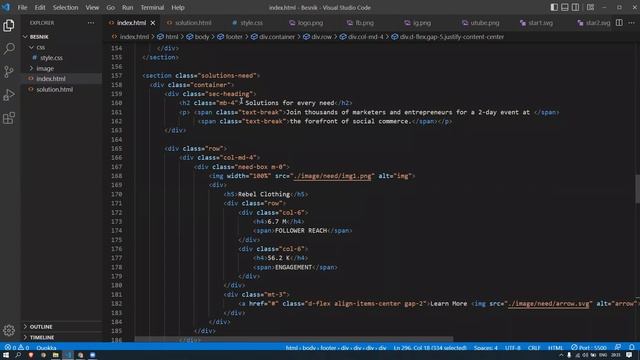Open the Source Control view

tap(9, 72)
